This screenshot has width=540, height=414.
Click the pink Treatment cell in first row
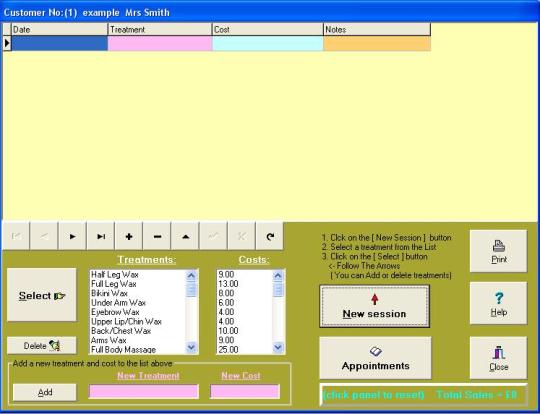click(x=160, y=43)
